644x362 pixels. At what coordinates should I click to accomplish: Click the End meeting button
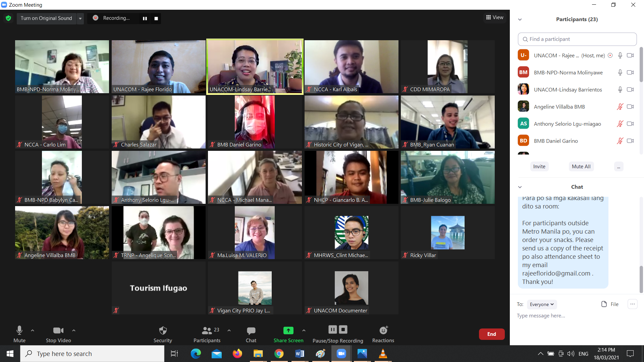[491, 334]
